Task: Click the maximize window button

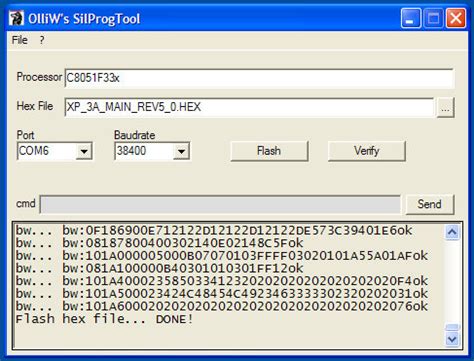Action: [433, 18]
